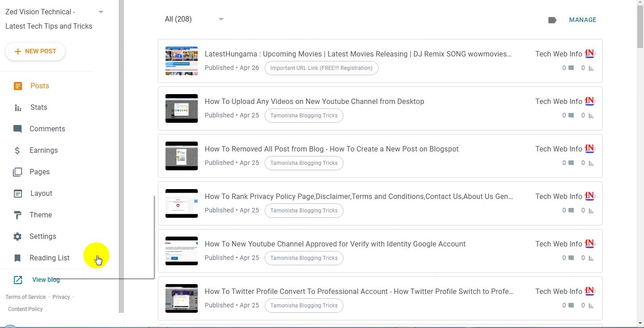Screen dimensions: 644x328
Task: Click the View blog external-link icon
Action: pyautogui.click(x=18, y=280)
